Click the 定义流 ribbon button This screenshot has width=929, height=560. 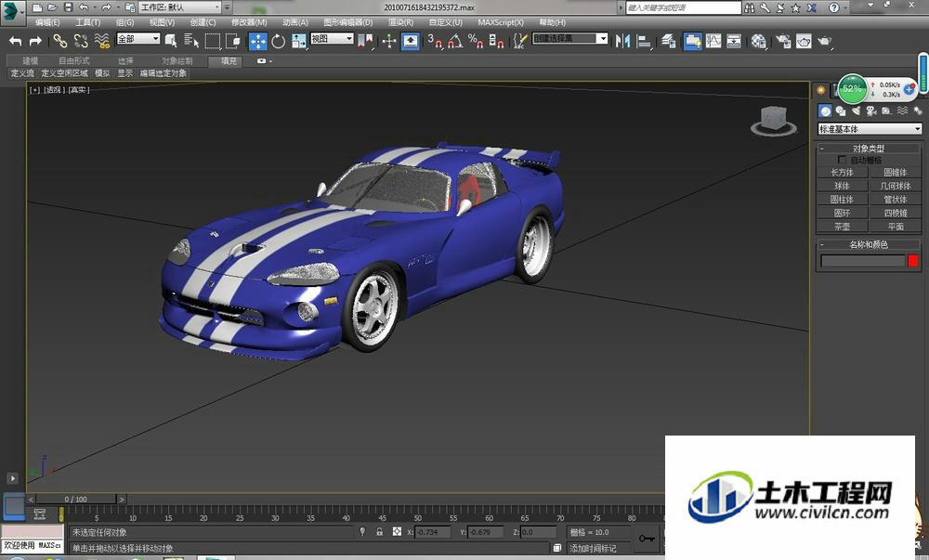[x=22, y=73]
